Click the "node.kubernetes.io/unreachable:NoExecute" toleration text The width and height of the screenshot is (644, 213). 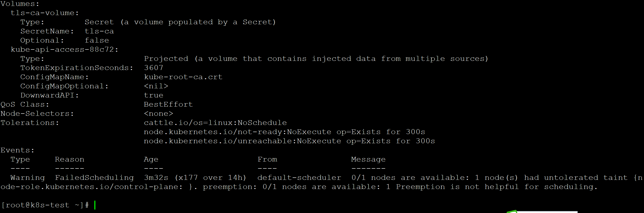tap(242, 141)
